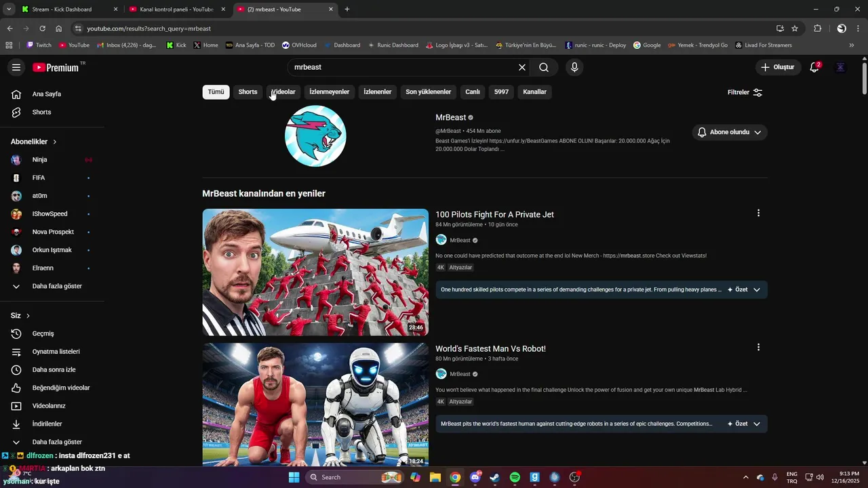Select the Tümü filter chip

[x=216, y=92]
